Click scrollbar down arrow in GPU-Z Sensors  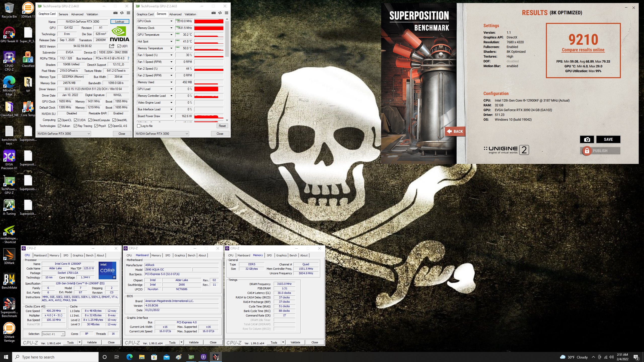227,120
